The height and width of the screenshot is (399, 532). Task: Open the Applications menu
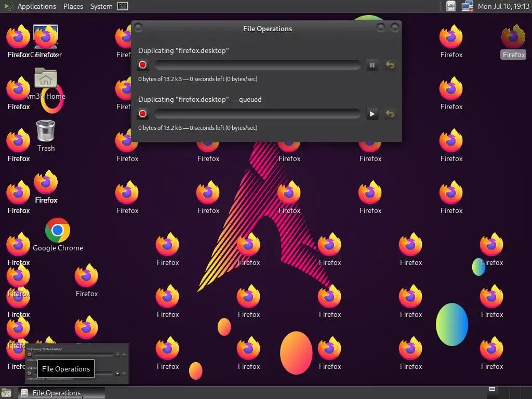coord(37,6)
